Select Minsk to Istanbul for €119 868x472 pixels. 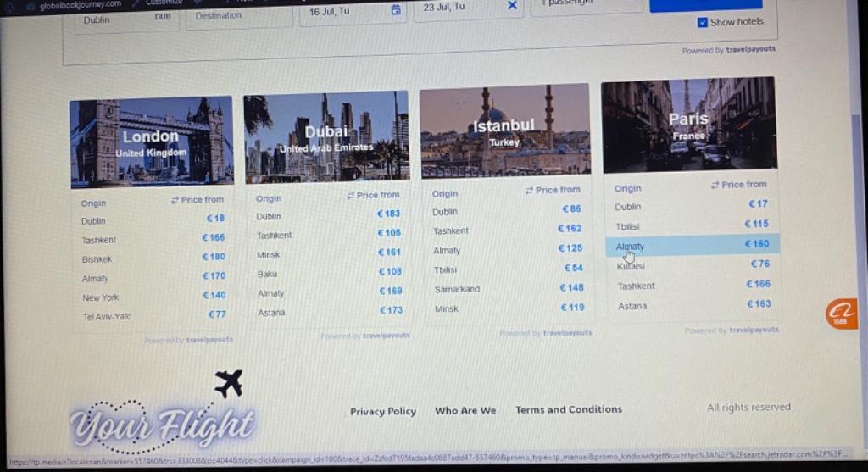(x=509, y=308)
